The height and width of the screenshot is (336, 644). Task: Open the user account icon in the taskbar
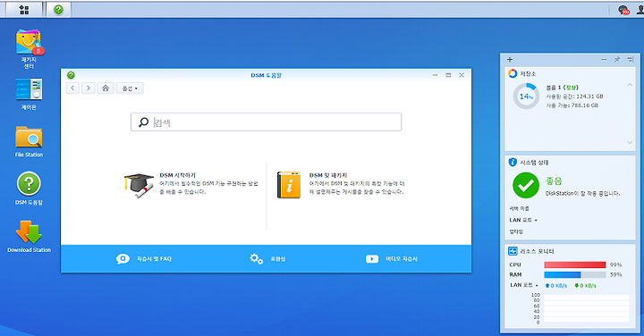coord(640,10)
